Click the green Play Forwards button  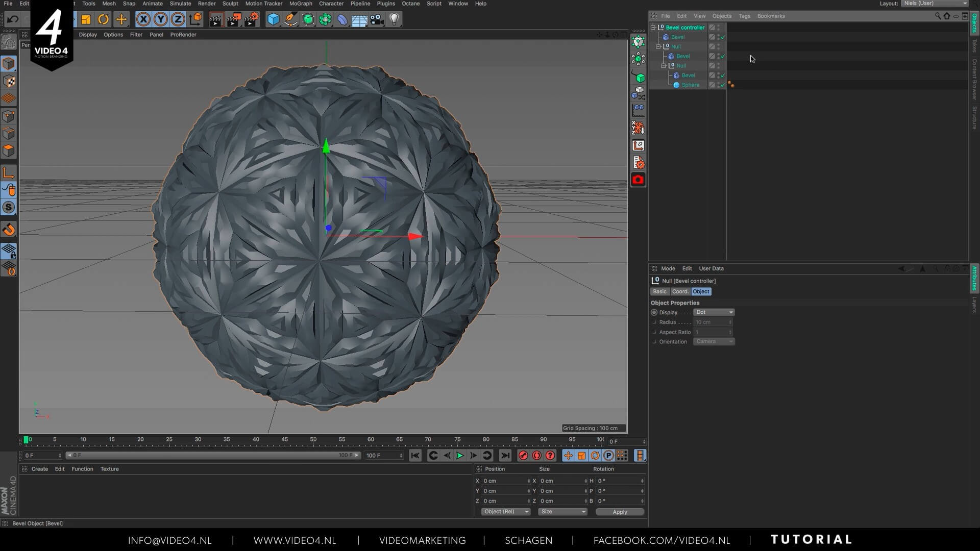pyautogui.click(x=459, y=456)
